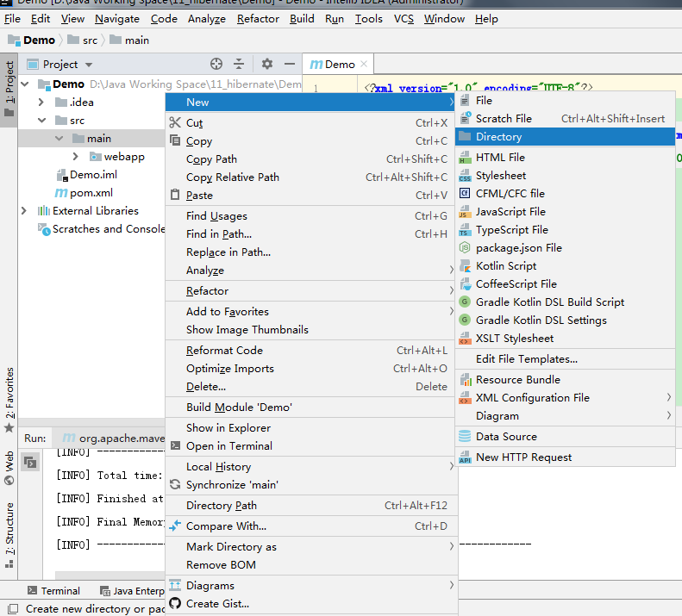Toggle the Web side tool window
The height and width of the screenshot is (616, 682).
[x=9, y=468]
